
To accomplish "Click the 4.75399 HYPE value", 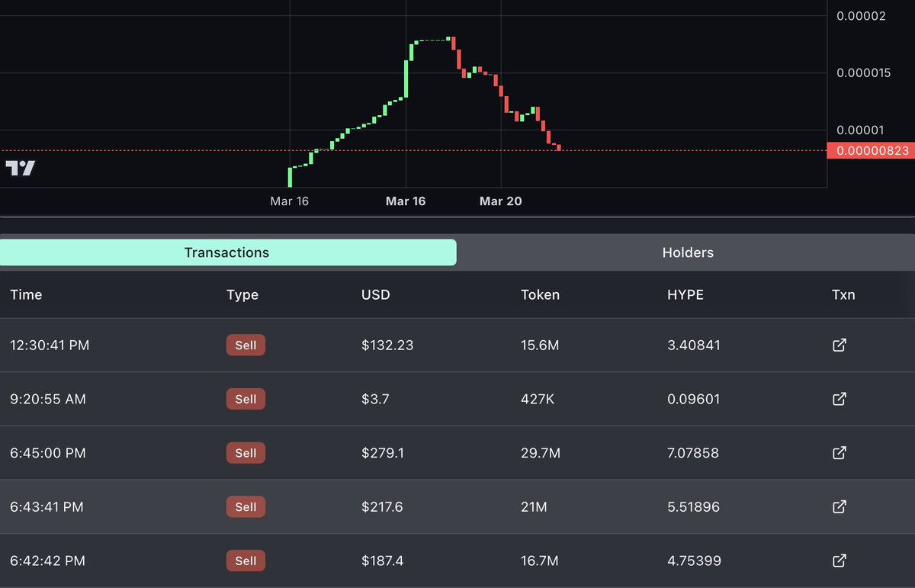I will (x=693, y=561).
